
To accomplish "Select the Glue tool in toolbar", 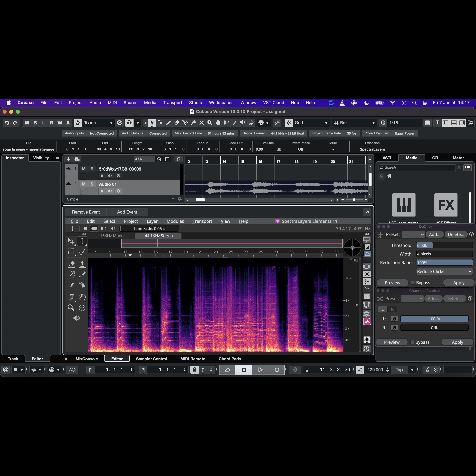I will pyautogui.click(x=193, y=123).
